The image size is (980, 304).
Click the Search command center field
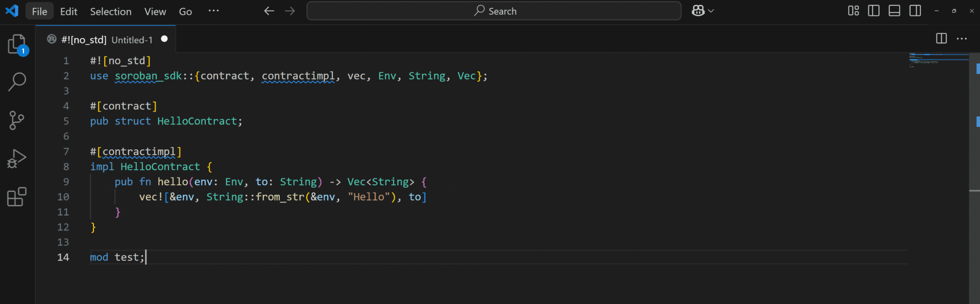tap(494, 11)
